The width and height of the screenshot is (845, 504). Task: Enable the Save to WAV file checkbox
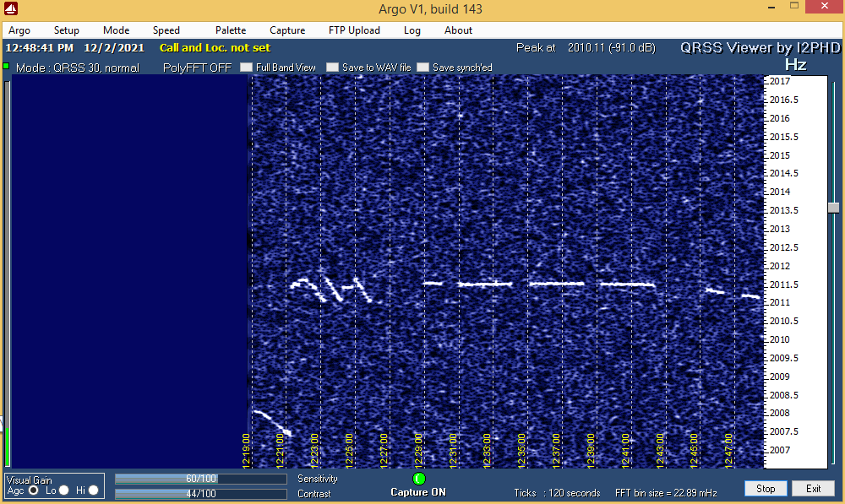(x=332, y=68)
